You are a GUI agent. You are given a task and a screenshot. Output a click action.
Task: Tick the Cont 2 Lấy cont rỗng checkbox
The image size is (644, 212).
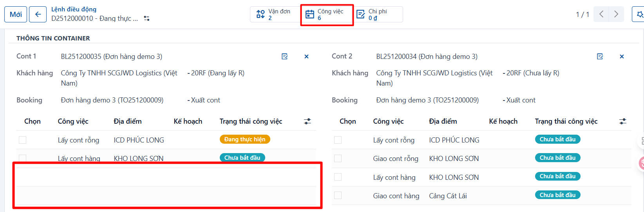pos(338,140)
